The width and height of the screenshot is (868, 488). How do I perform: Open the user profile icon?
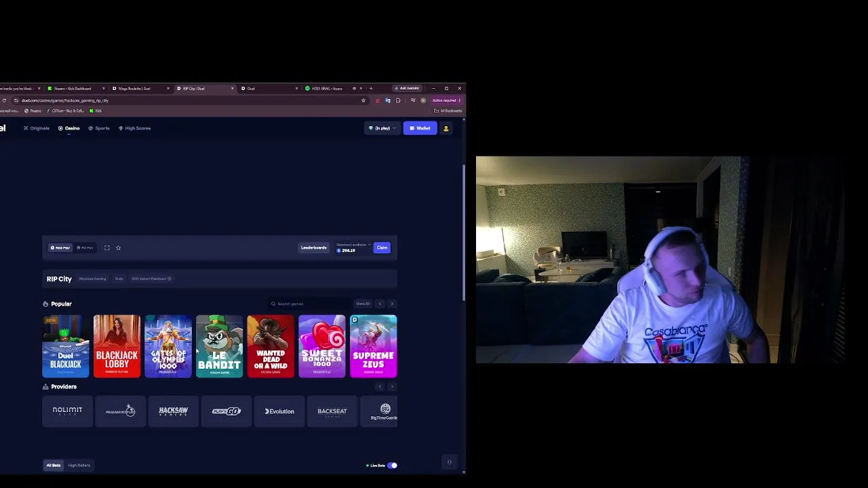coord(446,128)
